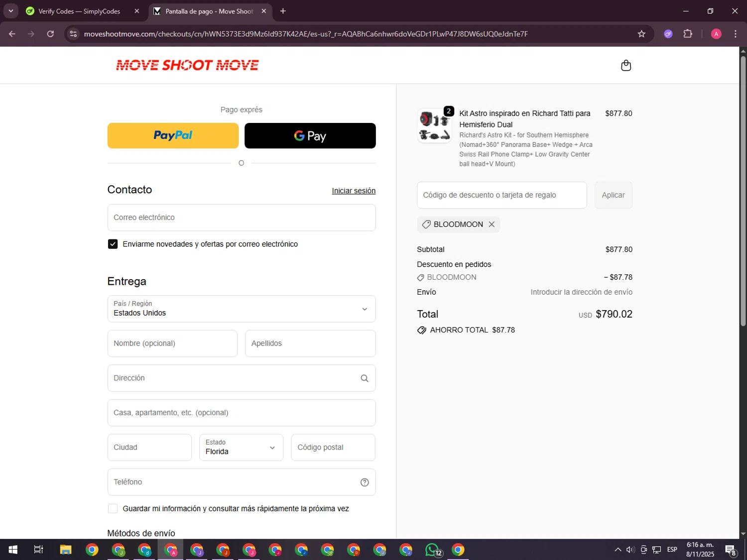747x560 pixels.
Task: Select the Pantalla de pago tab
Action: (x=209, y=11)
